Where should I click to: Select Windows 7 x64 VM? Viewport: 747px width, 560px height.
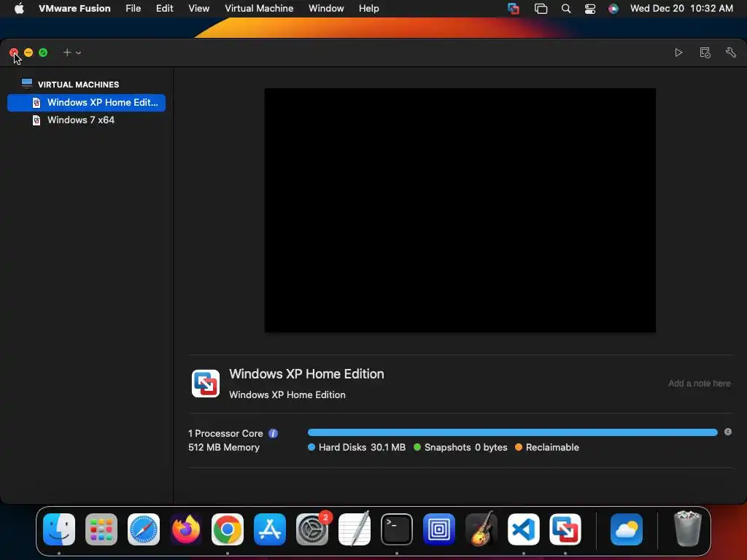pos(86,120)
